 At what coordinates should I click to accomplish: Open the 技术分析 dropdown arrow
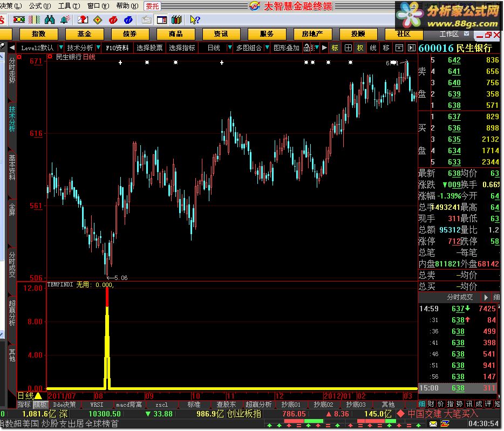tap(98, 47)
